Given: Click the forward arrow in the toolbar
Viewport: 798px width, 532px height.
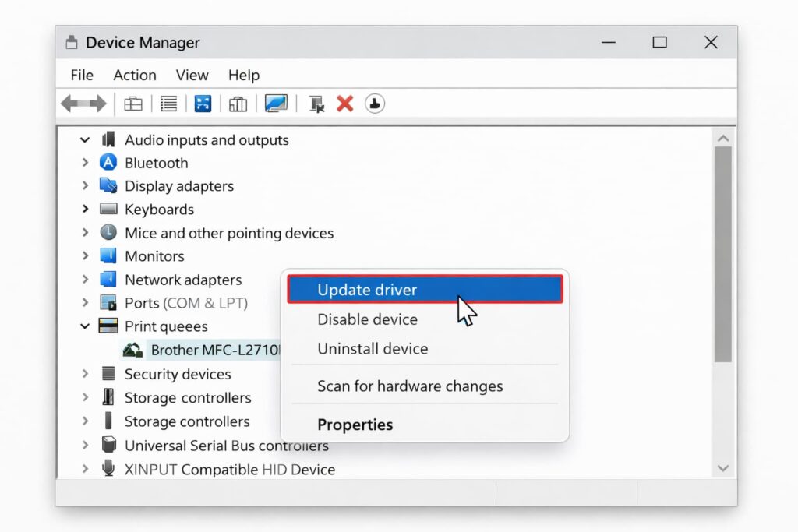Looking at the screenshot, I should (97, 104).
